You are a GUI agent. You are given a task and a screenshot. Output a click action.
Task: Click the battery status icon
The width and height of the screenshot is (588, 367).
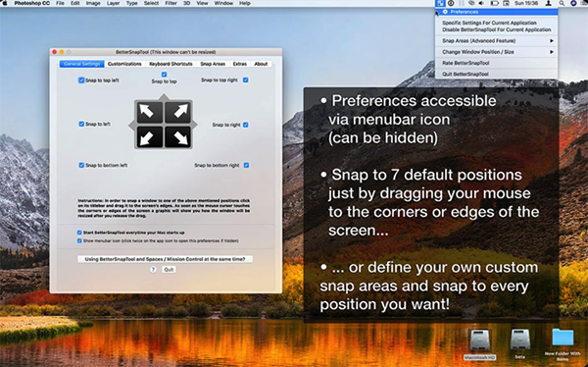(494, 3)
